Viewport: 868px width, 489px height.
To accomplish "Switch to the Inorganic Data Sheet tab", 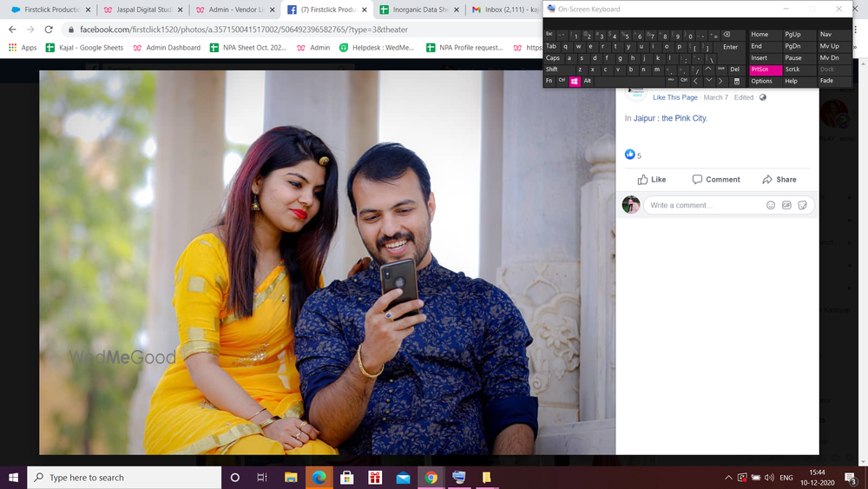I will [x=417, y=10].
